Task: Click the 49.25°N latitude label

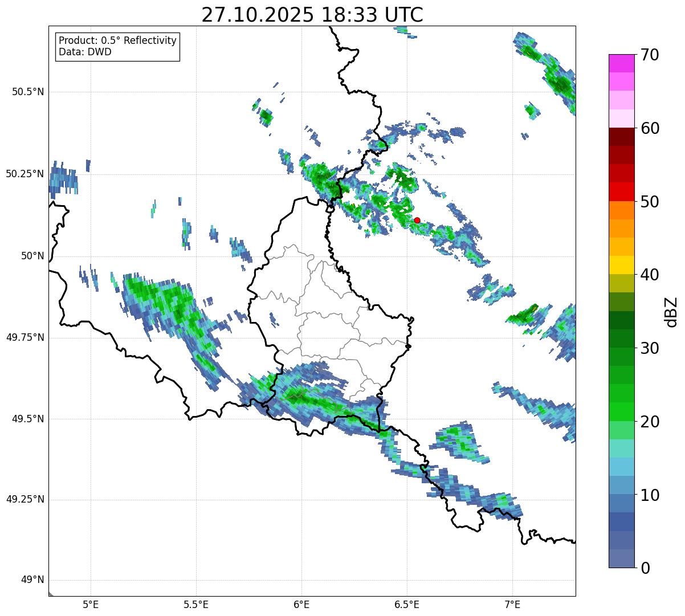Action: point(25,500)
